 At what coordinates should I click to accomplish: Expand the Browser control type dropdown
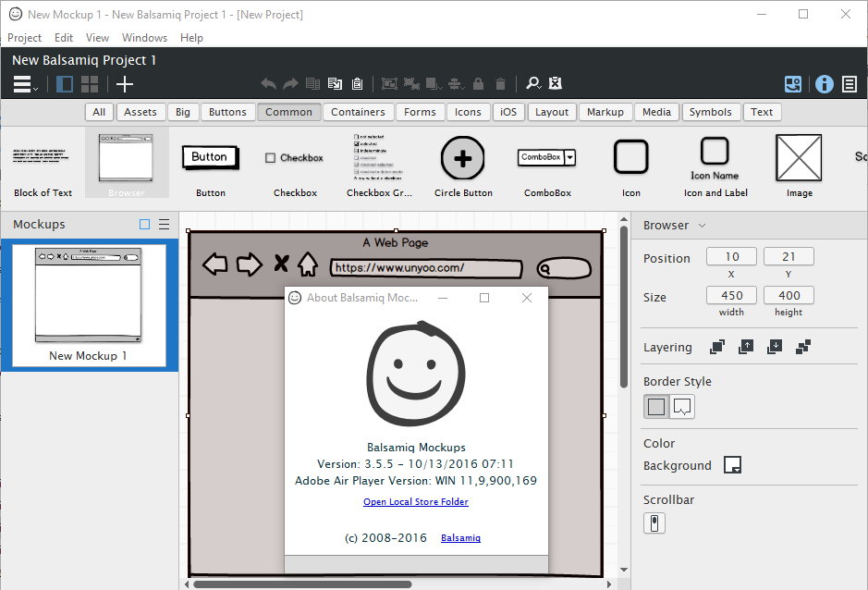pyautogui.click(x=702, y=226)
